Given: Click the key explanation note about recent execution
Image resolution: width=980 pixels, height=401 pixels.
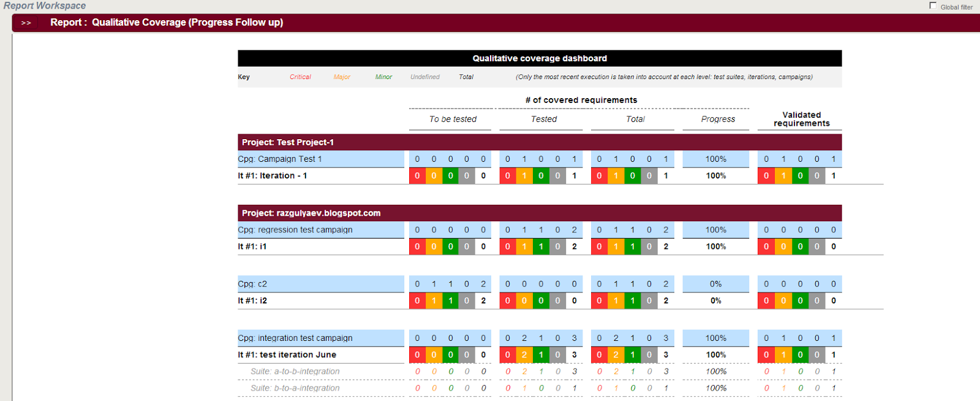Looking at the screenshot, I should [664, 77].
